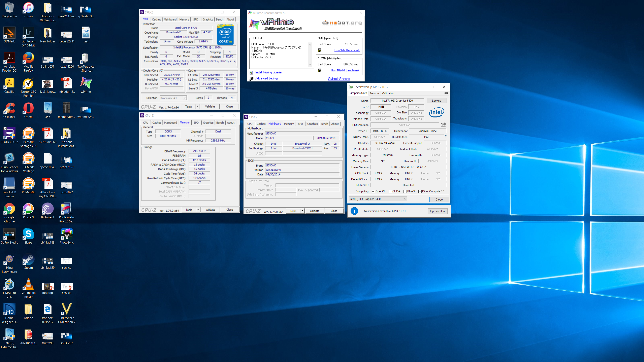644x362 pixels.
Task: Open the Validation tab in GPU-Z
Action: pos(388,93)
